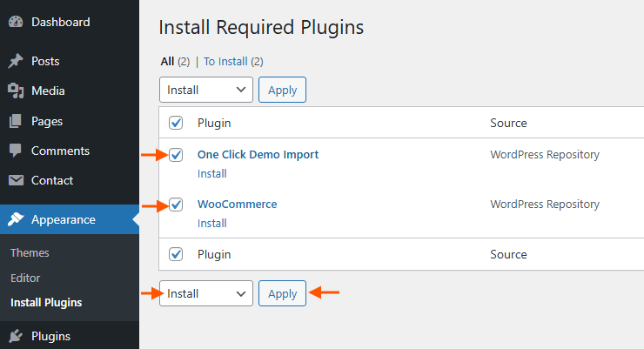Click Install link under WooCommerce

pyautogui.click(x=212, y=223)
